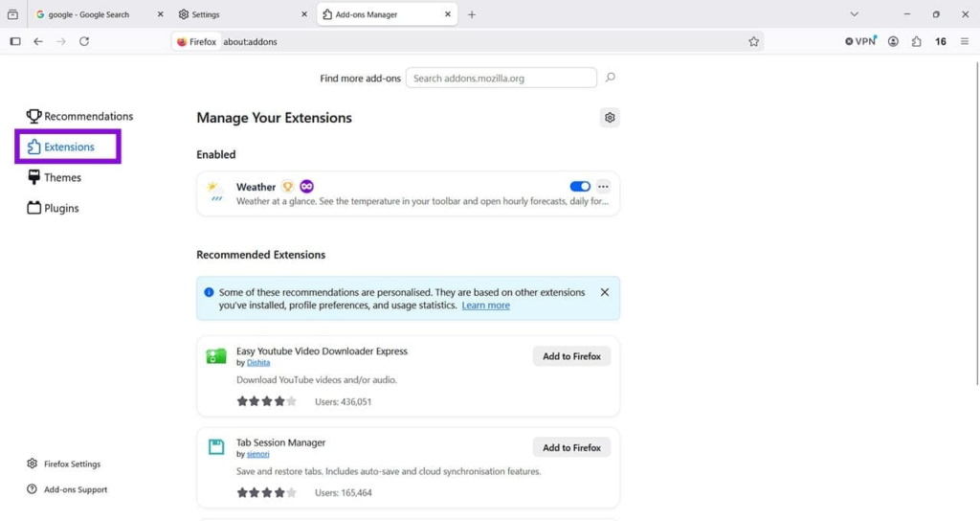Close the Settings tab
The image size is (980, 521).
coord(304,14)
